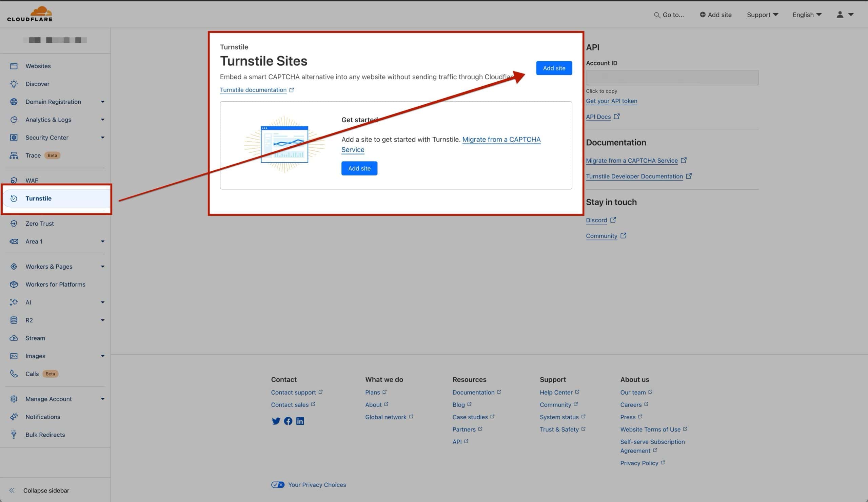Click the Workers for Platforms cube icon
The image size is (868, 502).
point(14,285)
